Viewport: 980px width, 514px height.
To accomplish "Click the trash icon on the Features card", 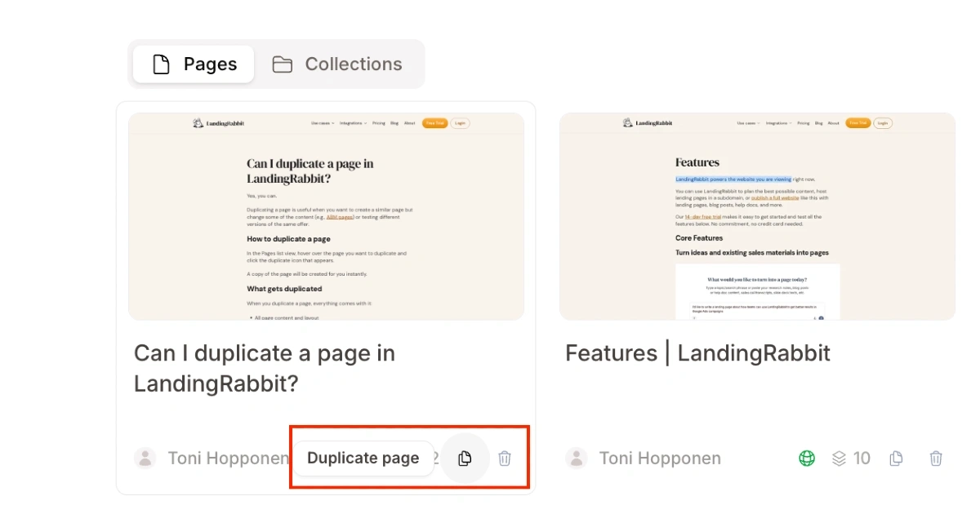I will pos(936,459).
